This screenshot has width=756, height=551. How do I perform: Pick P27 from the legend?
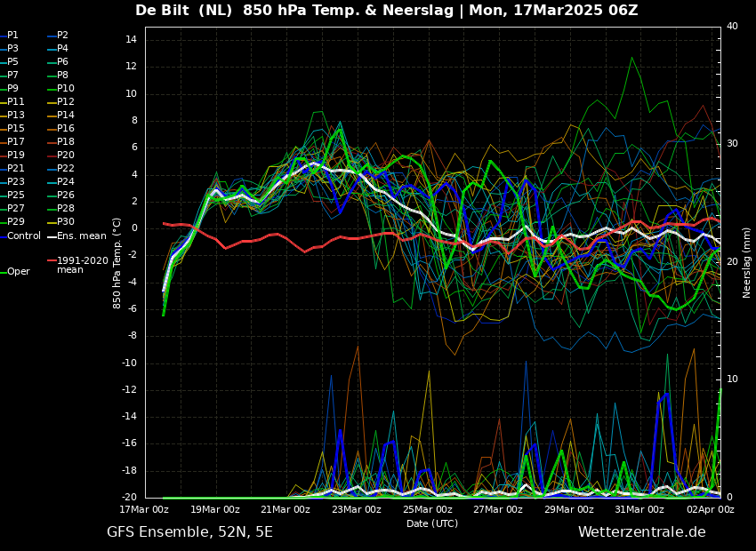[12, 208]
